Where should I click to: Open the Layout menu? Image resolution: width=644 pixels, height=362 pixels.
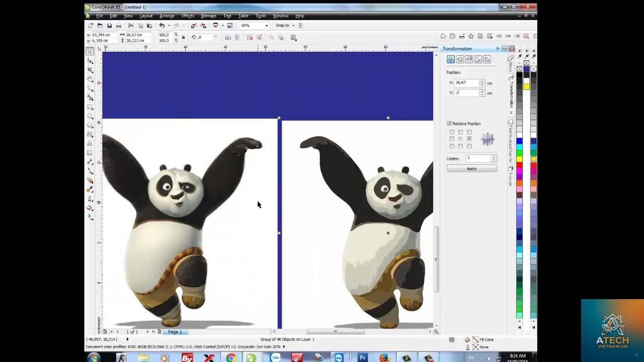146,16
